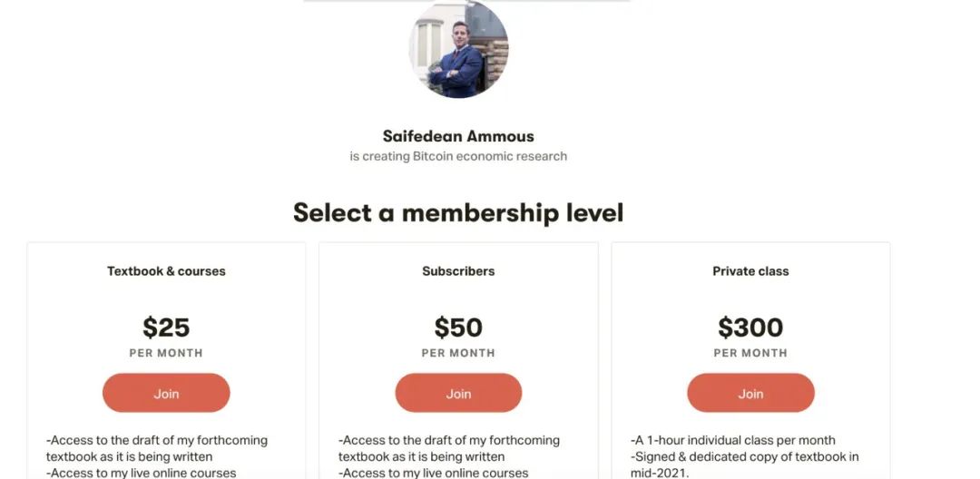Click 'PER MONTH' label under $300

(750, 353)
